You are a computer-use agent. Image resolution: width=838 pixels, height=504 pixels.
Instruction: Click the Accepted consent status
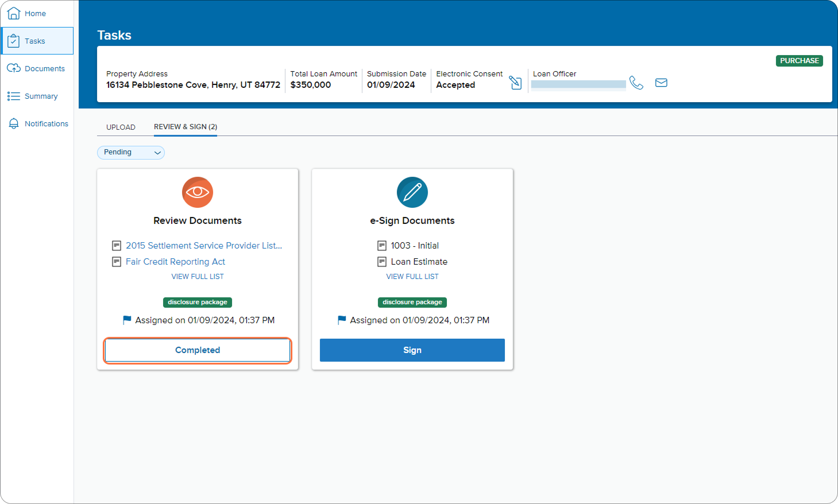point(455,85)
